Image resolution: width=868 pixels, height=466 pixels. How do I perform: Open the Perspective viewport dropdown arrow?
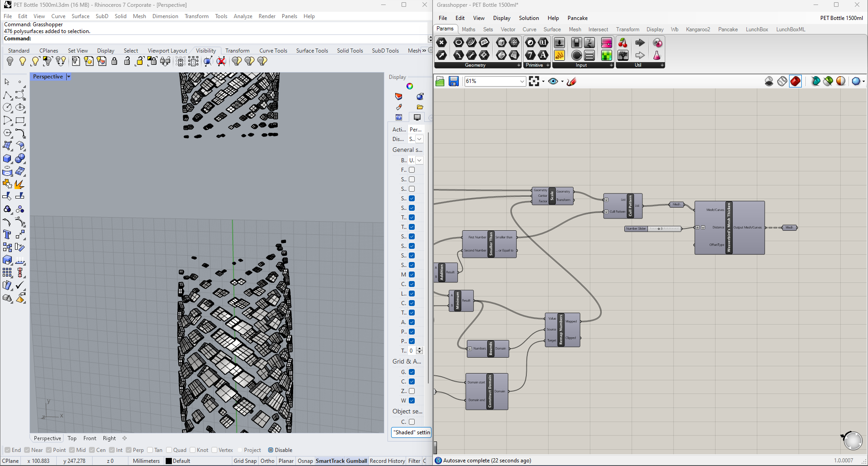69,77
